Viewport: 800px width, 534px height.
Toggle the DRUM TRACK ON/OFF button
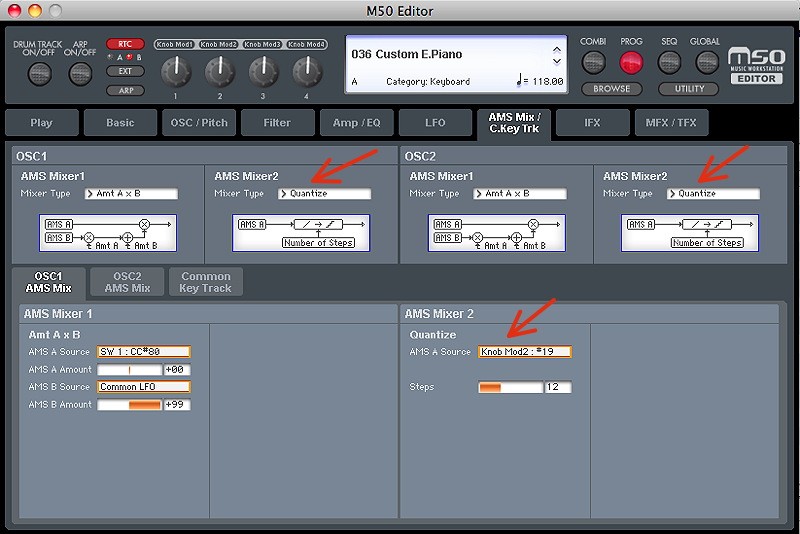click(39, 74)
